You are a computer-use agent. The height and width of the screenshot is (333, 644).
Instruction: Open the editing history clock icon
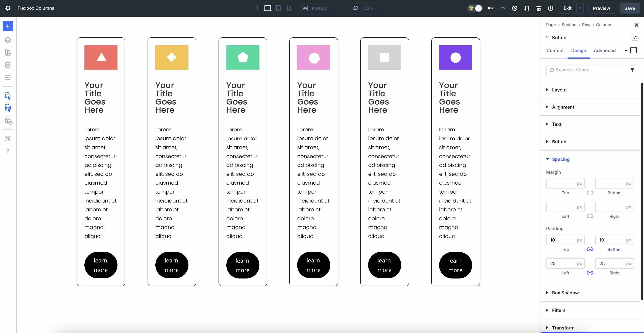tap(515, 8)
